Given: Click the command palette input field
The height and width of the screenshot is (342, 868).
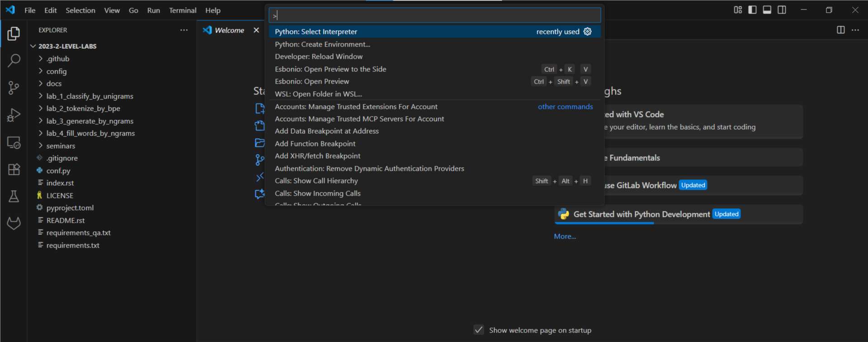Looking at the screenshot, I should point(434,15).
